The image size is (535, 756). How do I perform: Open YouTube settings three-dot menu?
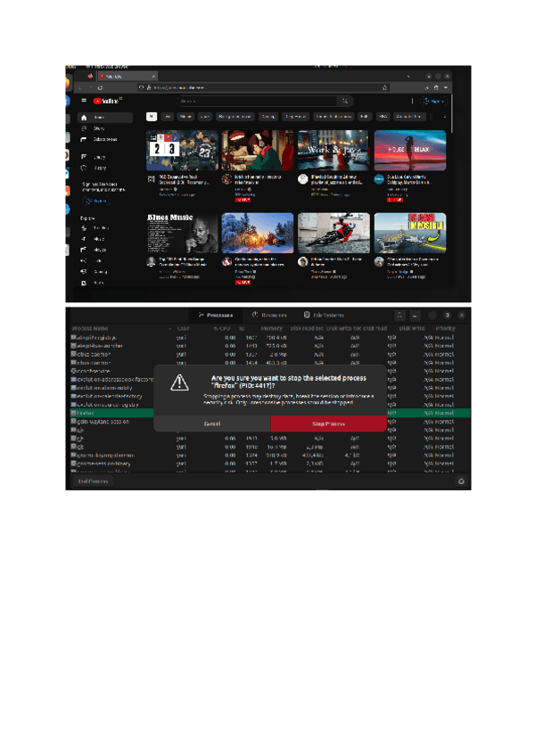pyautogui.click(x=412, y=102)
